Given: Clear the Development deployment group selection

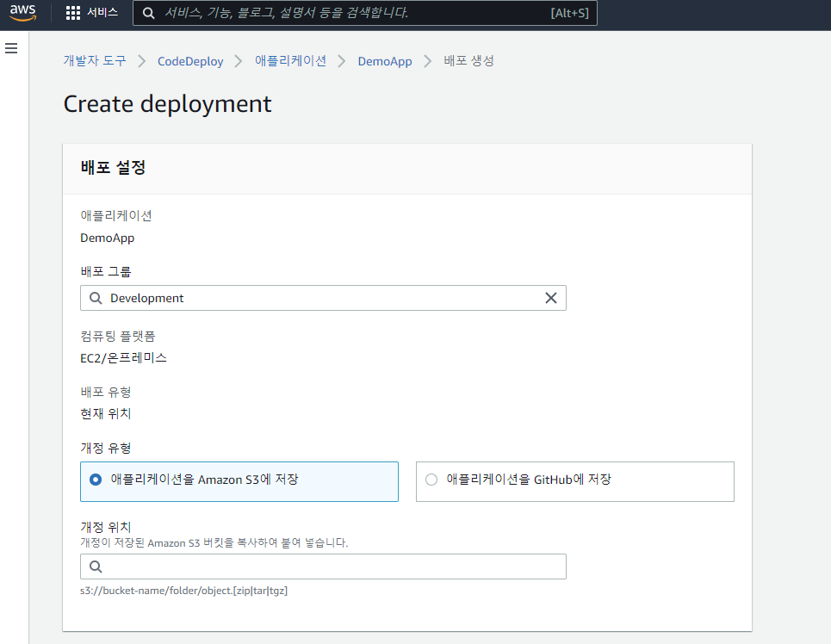Looking at the screenshot, I should (551, 298).
